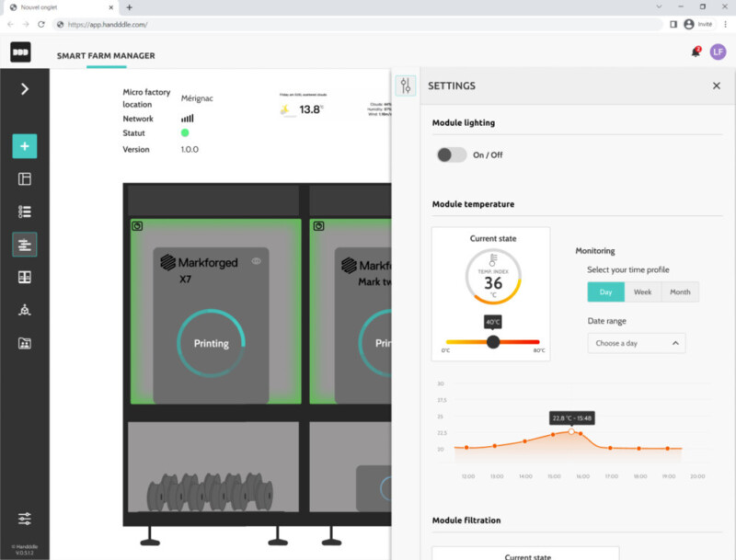Open the book catalog icon in sidebar
Screen dimensions: 736x560
click(25, 277)
